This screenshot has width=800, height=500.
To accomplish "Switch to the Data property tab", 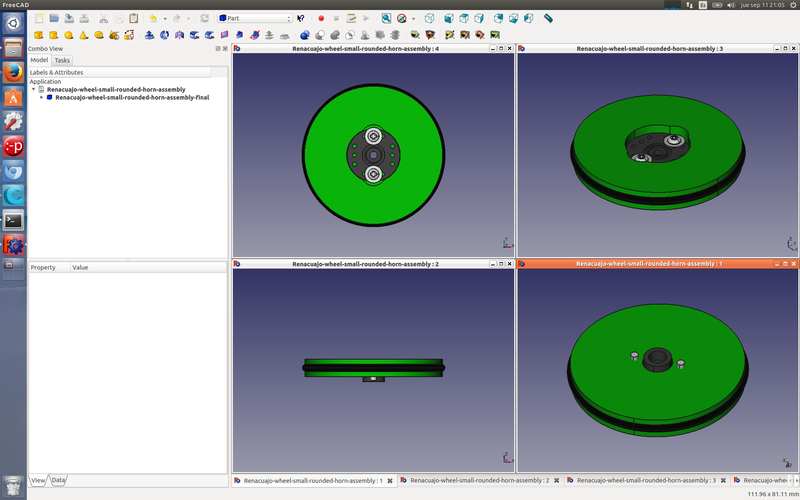I will click(x=59, y=480).
